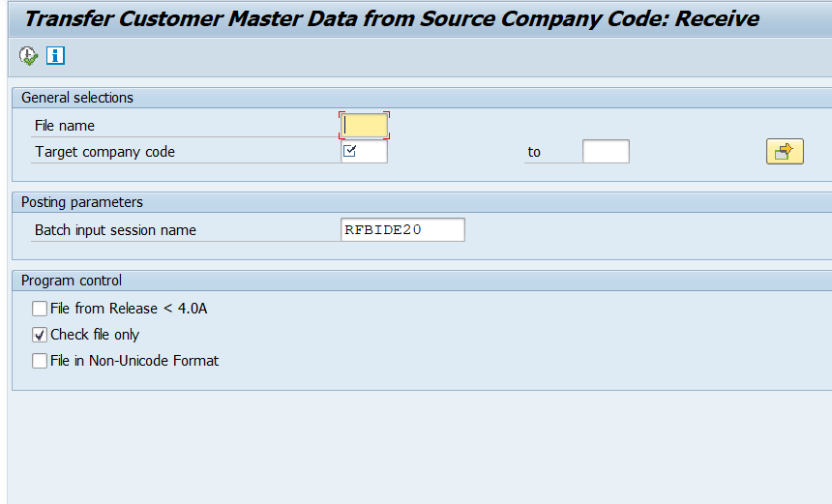
Task: Click the Batch input session name label
Action: pyautogui.click(x=116, y=230)
